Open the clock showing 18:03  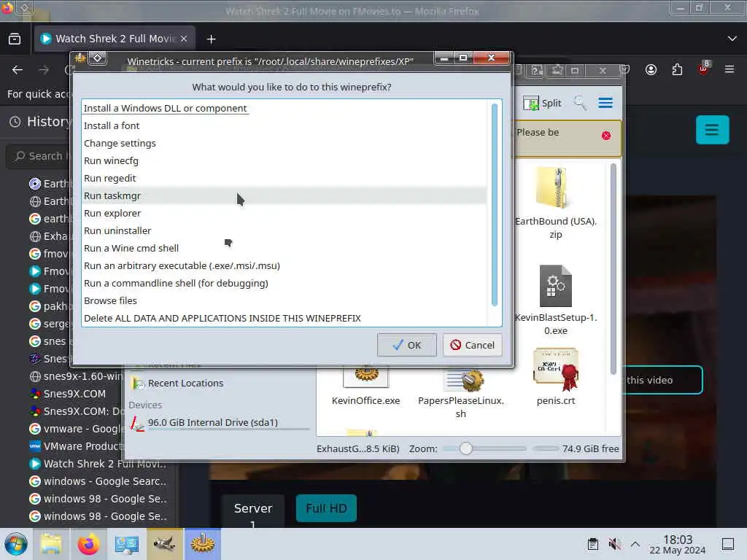678,544
